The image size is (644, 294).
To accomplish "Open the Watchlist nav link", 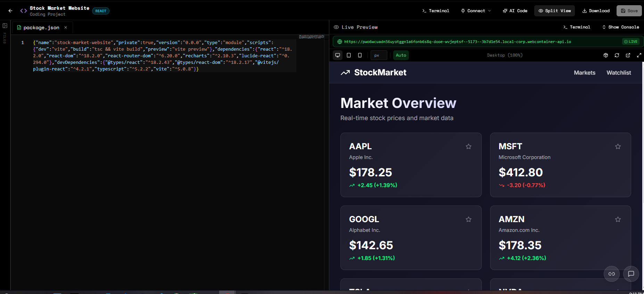I will click(x=619, y=73).
